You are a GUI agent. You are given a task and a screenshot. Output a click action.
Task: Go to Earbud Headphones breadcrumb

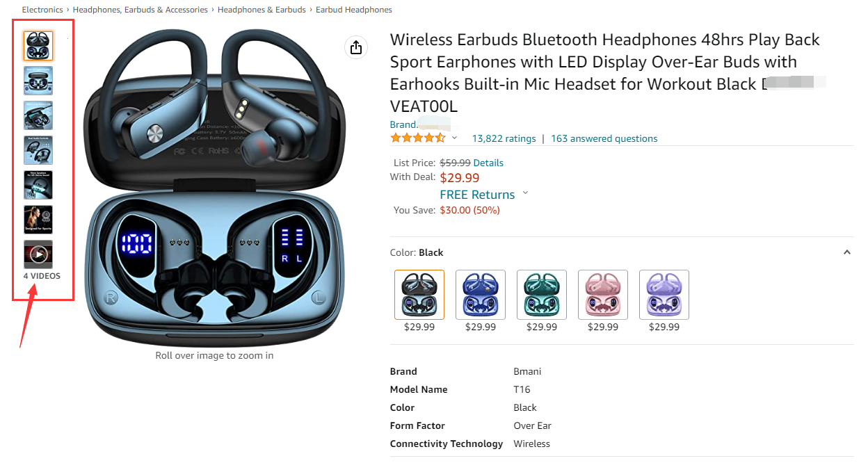pos(354,10)
